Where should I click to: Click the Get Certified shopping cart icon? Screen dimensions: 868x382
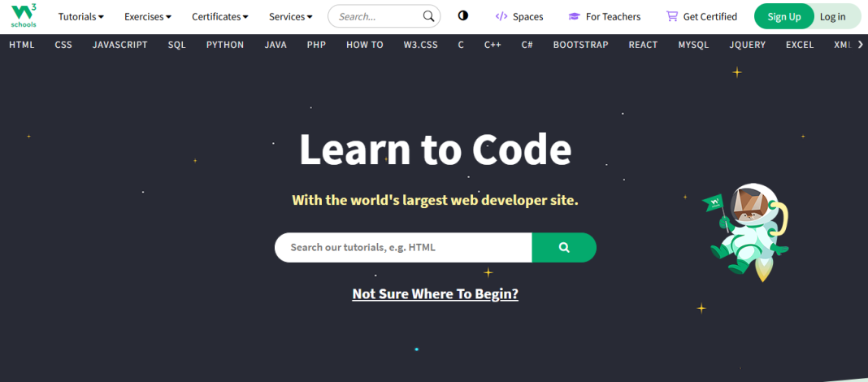point(672,16)
